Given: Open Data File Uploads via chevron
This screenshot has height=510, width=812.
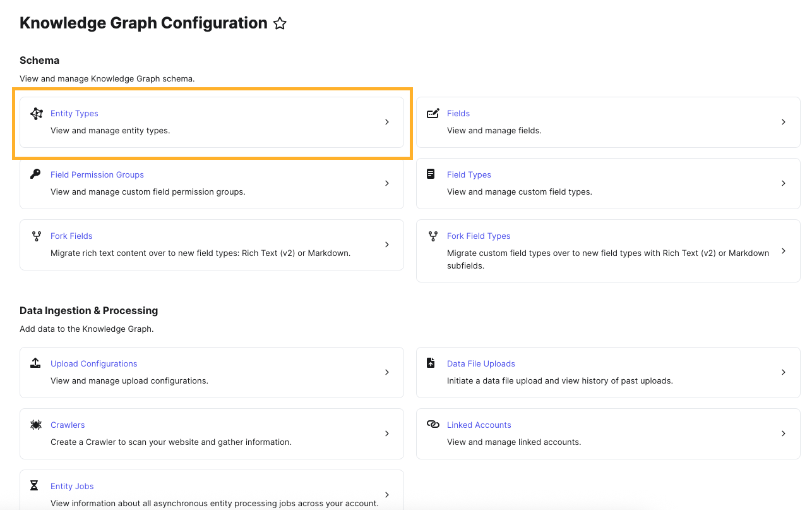Looking at the screenshot, I should [x=784, y=372].
